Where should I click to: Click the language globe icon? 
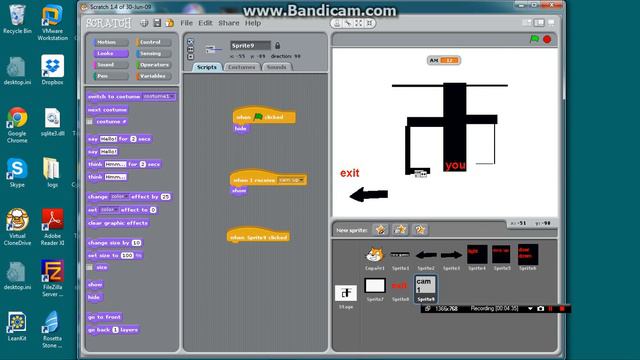(x=144, y=23)
